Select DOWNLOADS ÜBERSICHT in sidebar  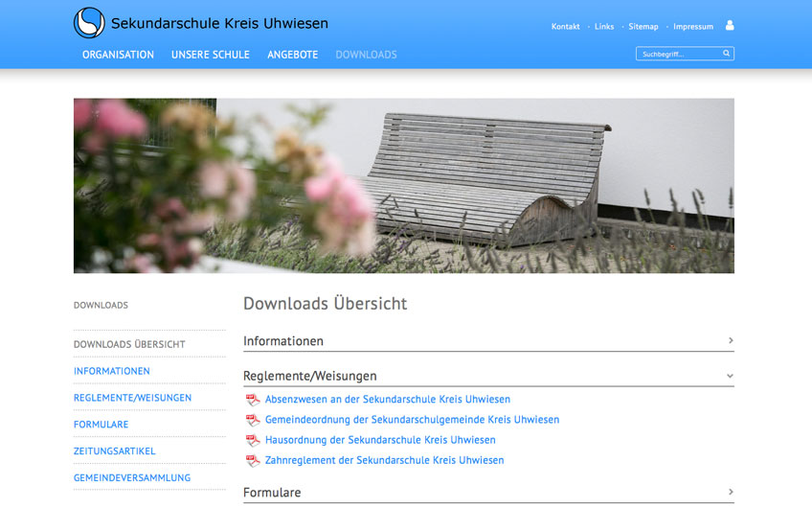129,344
